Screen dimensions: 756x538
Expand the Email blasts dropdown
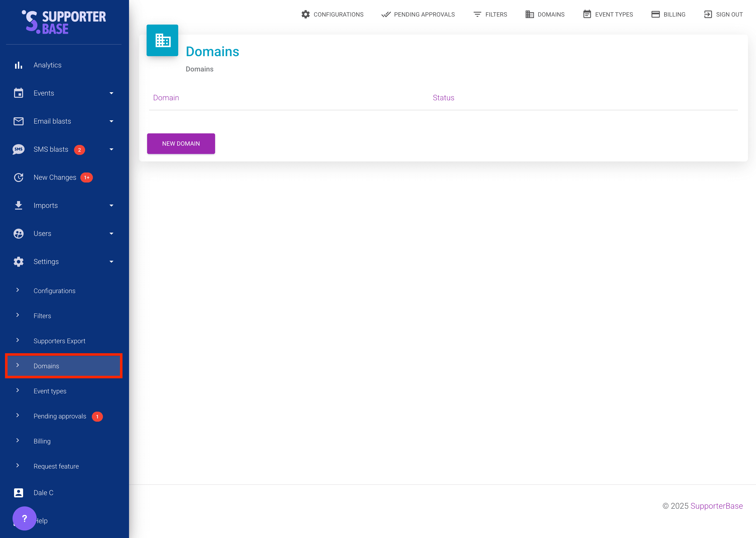[x=111, y=121]
